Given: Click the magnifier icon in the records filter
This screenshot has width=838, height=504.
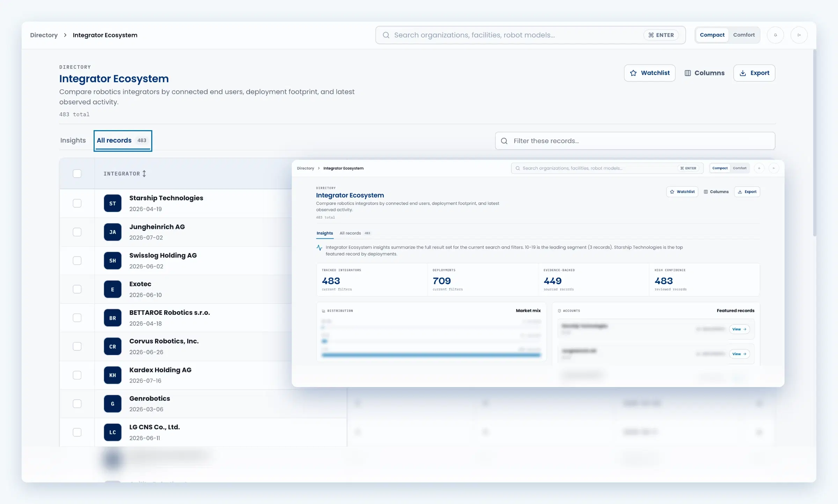Looking at the screenshot, I should [x=504, y=141].
